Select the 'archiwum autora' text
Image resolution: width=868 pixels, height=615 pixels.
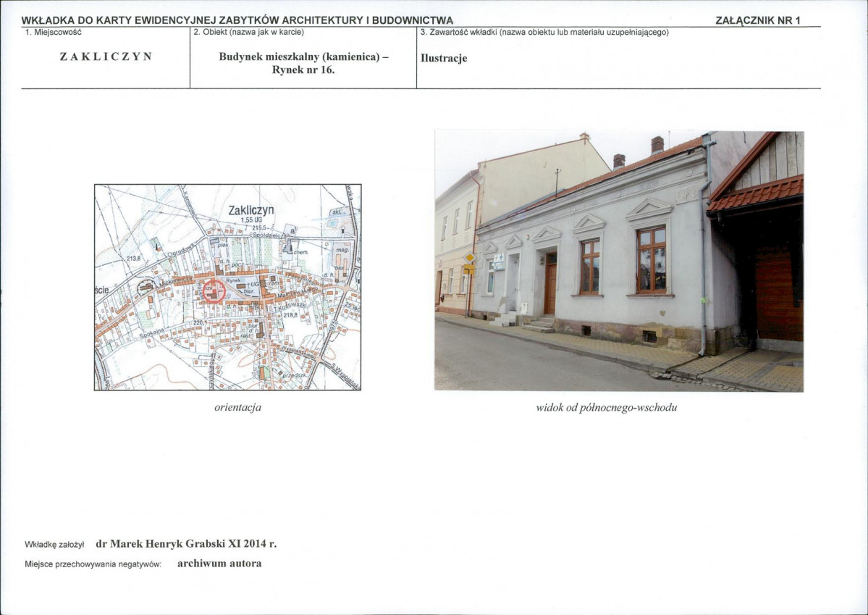pyautogui.click(x=219, y=564)
